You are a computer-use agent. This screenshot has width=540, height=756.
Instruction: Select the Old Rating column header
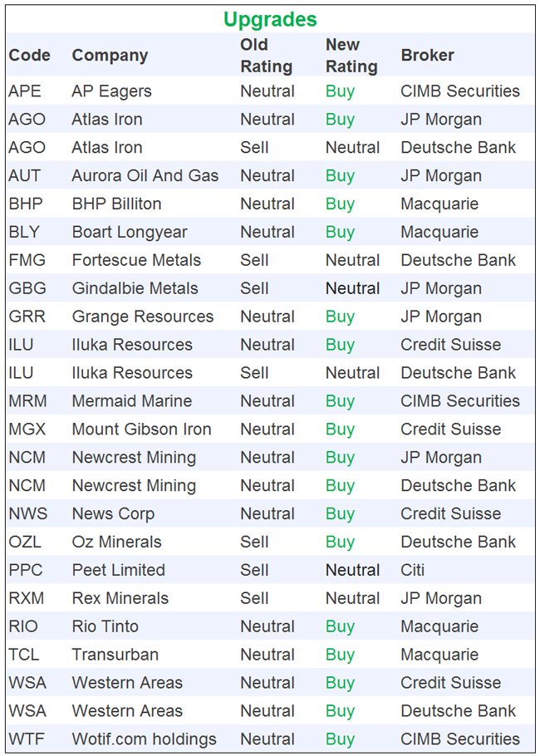[x=266, y=56]
